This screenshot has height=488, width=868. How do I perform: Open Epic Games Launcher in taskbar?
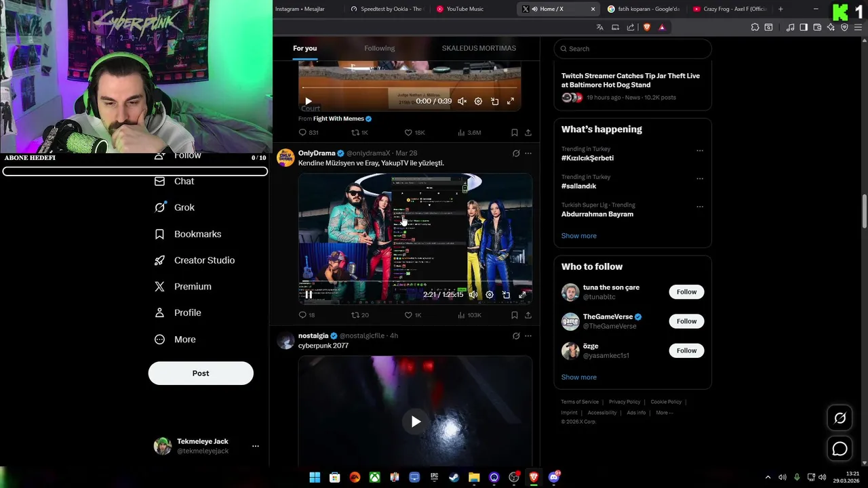(x=434, y=477)
